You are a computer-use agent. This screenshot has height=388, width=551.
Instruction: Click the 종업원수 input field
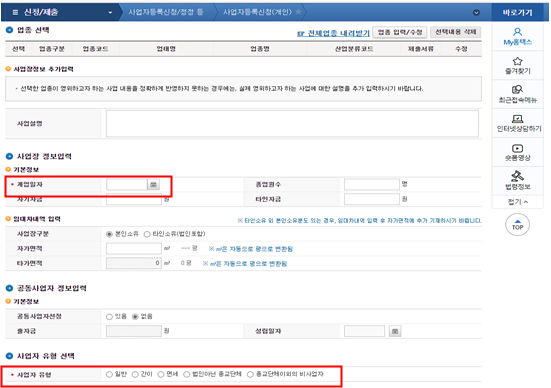(371, 184)
